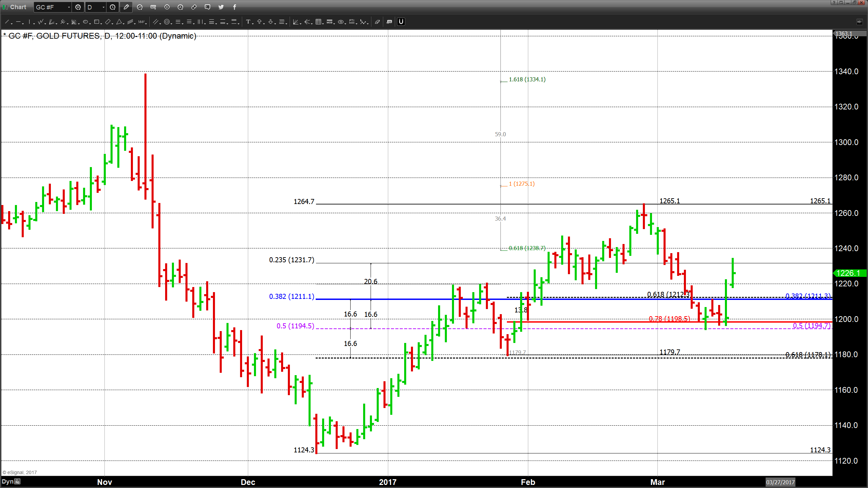Select the rectangle drawing tool

[96, 22]
